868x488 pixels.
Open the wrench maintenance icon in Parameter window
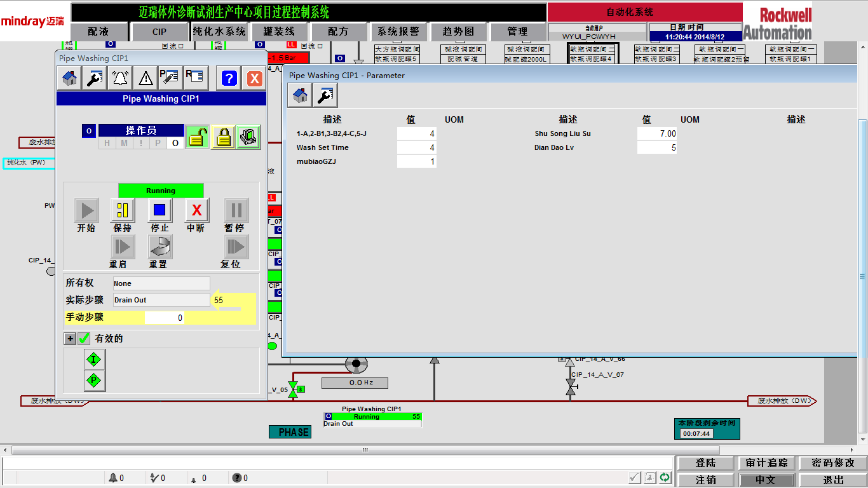coord(325,95)
